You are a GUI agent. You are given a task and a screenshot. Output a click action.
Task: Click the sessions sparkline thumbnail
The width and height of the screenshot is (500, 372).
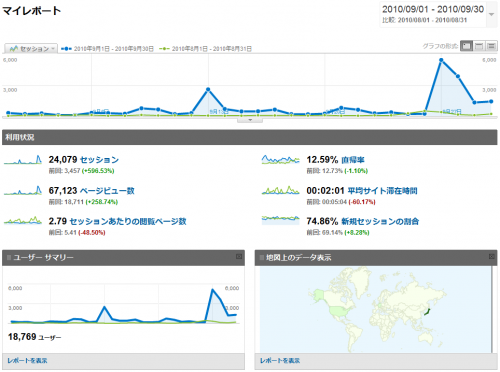click(x=23, y=160)
